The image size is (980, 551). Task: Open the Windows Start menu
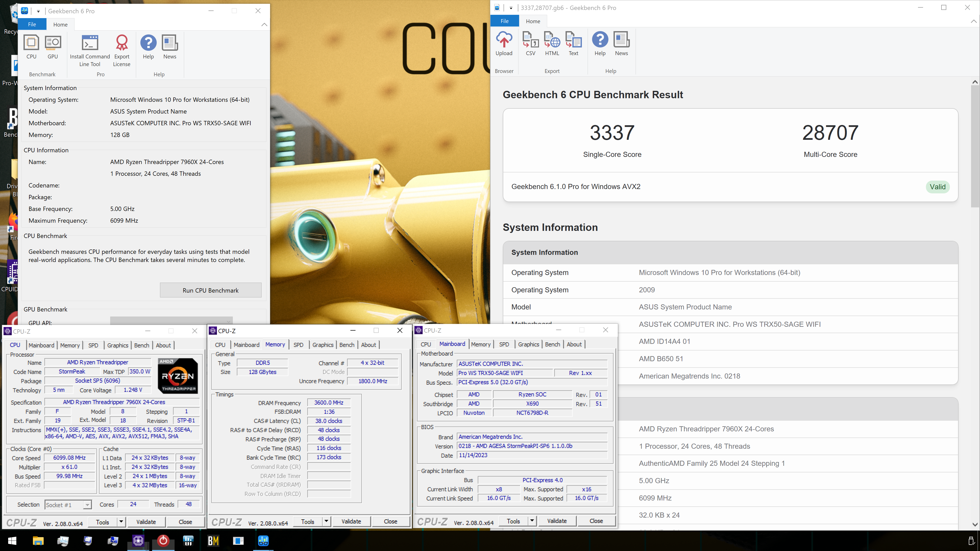(12, 540)
